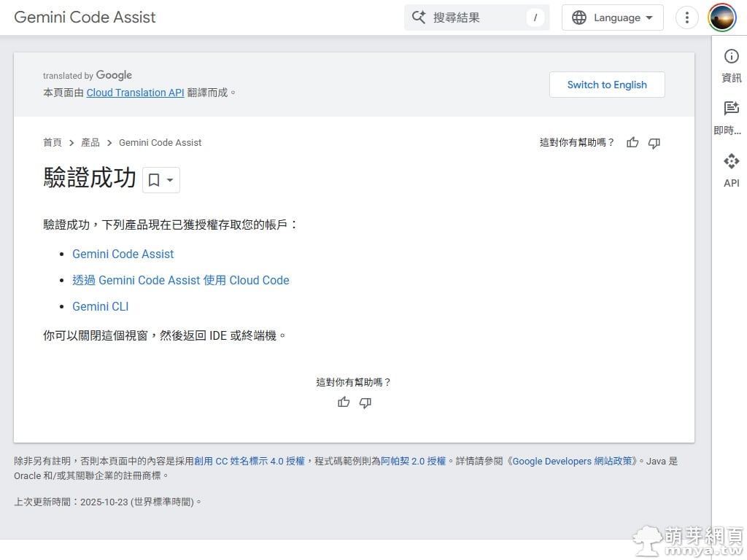
Task: Open the bookmark dropdown beside 驗證成功
Action: [x=160, y=180]
